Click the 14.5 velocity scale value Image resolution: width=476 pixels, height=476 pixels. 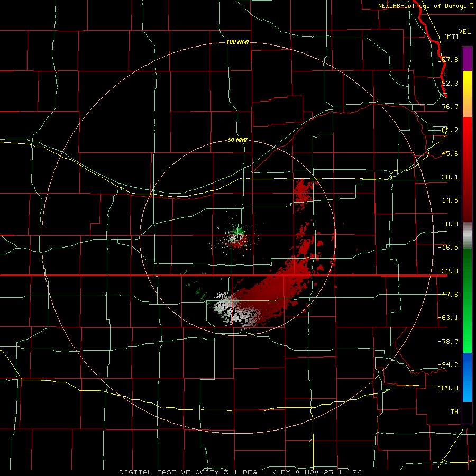tap(450, 200)
